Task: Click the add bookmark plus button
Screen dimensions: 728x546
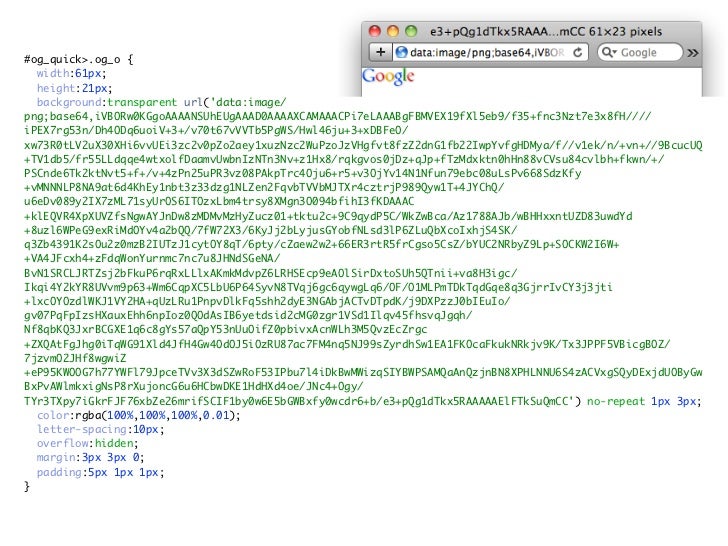Action: click(380, 52)
